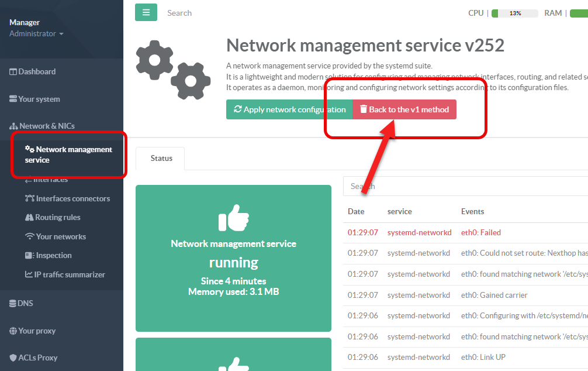Switch to the Status tab
The image size is (588, 371).
click(x=161, y=159)
